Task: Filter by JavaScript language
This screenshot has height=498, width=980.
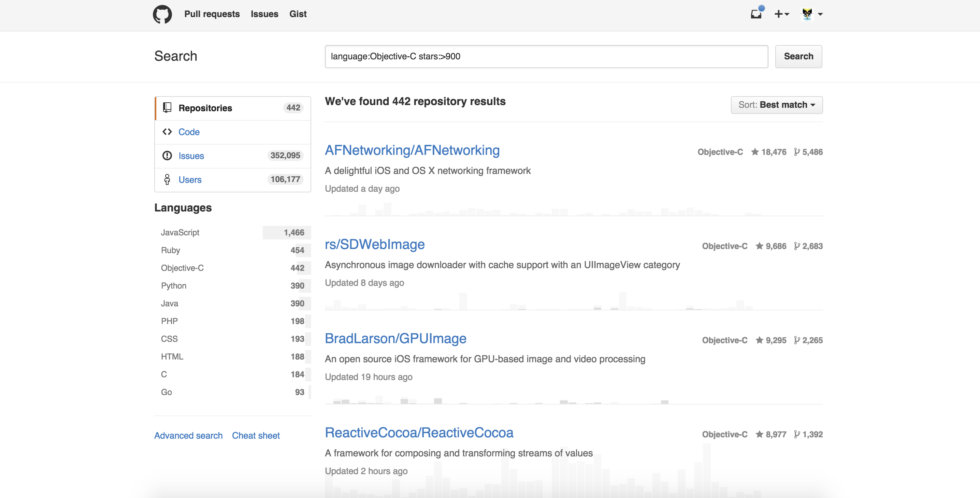Action: [x=232, y=233]
